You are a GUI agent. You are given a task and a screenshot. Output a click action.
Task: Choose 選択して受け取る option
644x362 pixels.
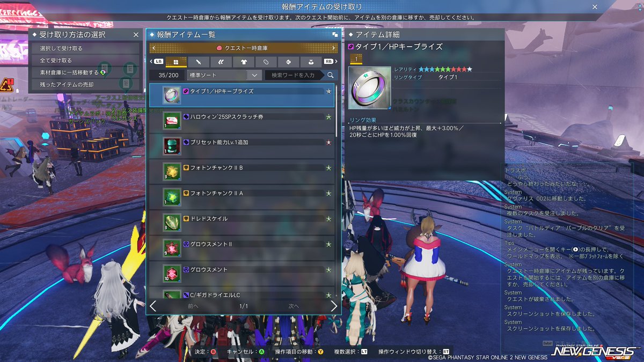point(86,48)
